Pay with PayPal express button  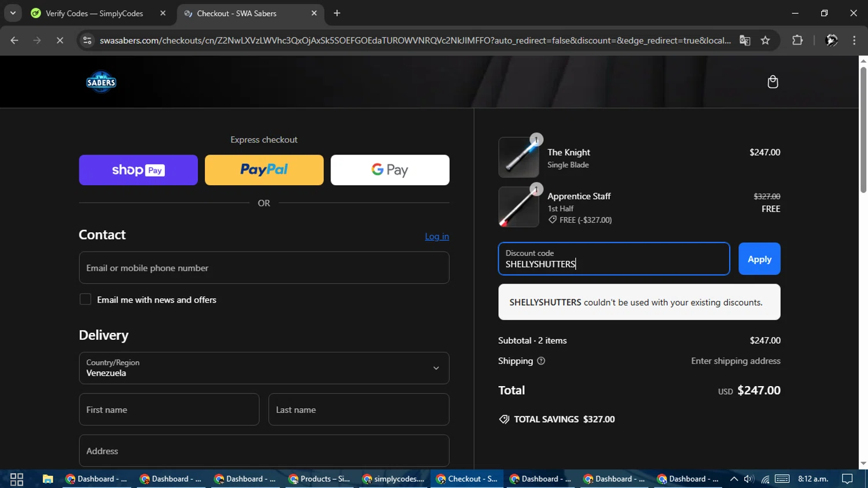point(264,170)
